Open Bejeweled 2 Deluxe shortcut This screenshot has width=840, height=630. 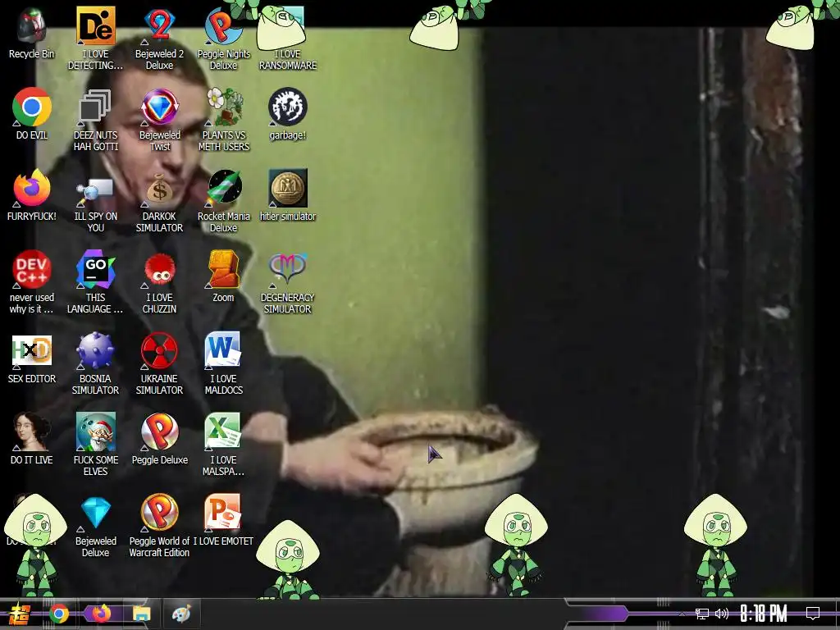coord(160,25)
